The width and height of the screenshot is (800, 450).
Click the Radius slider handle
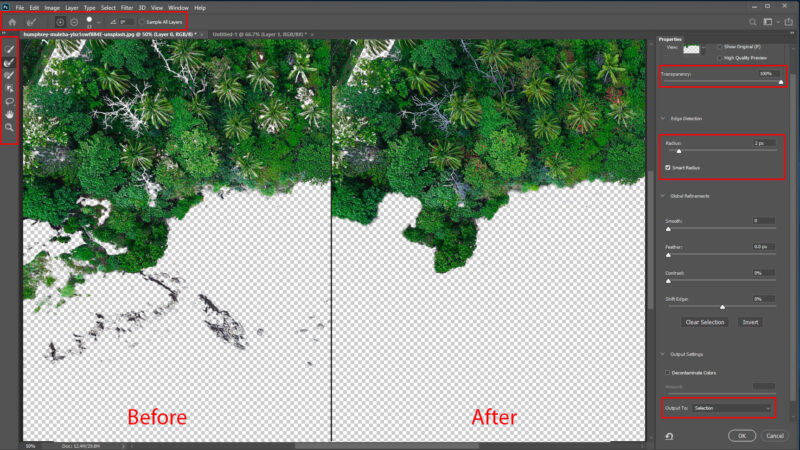(679, 152)
